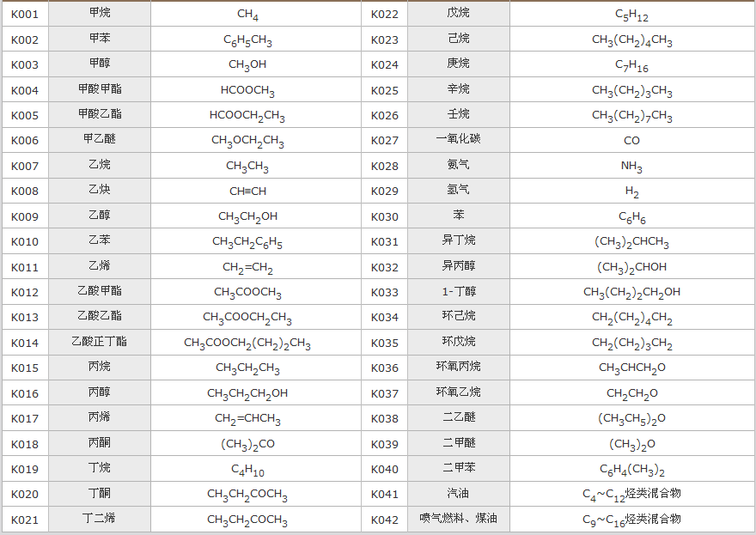Select the C5H12 formula cell
The width and height of the screenshot is (756, 535).
pyautogui.click(x=631, y=15)
